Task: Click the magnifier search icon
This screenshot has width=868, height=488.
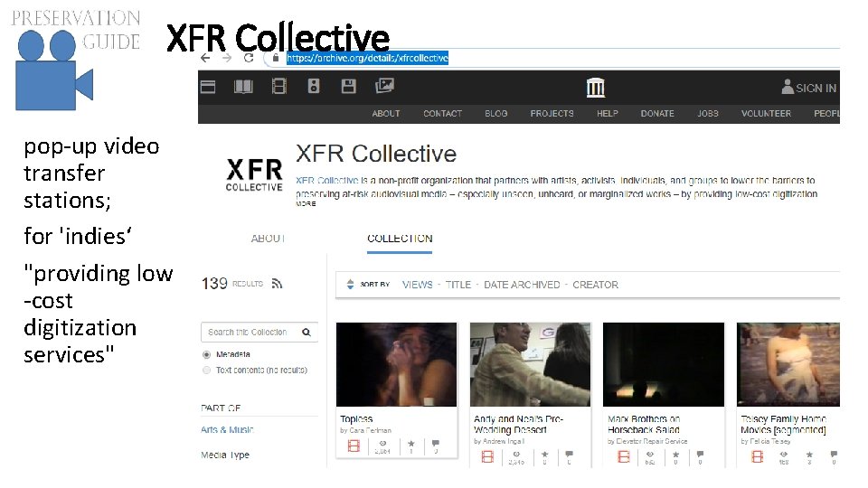Action: 307,332
